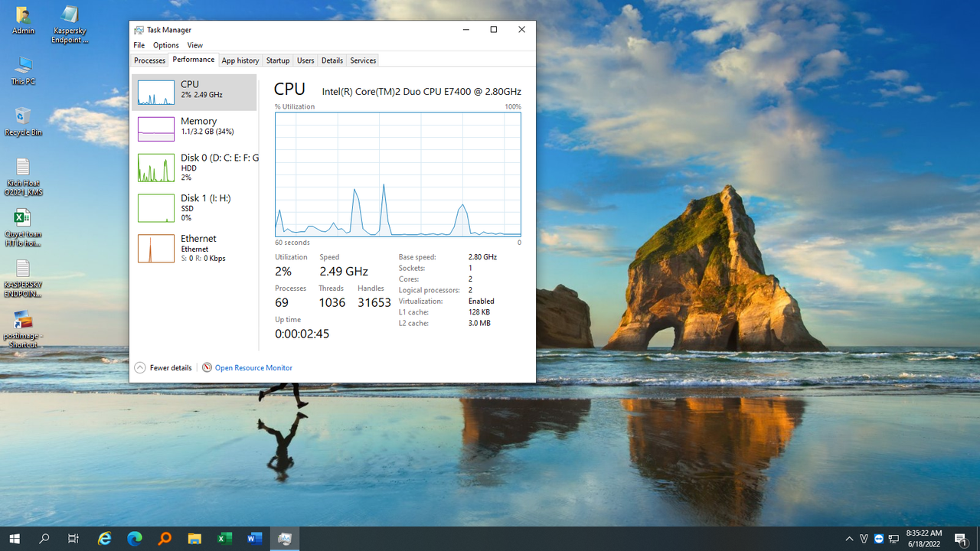Launch Microsoft Edge from taskbar

[x=135, y=539]
